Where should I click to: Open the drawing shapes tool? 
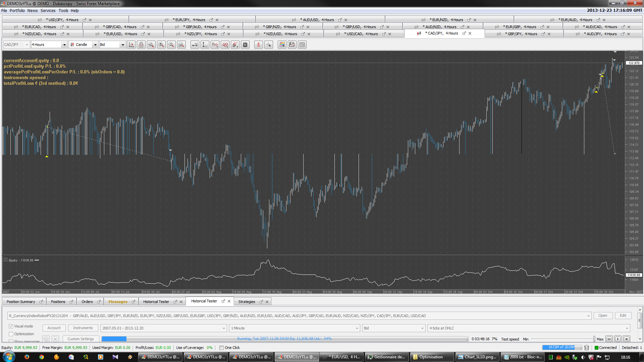[225, 45]
